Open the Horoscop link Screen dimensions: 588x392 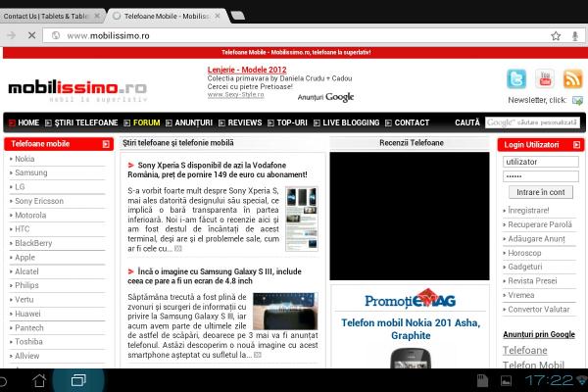524,253
